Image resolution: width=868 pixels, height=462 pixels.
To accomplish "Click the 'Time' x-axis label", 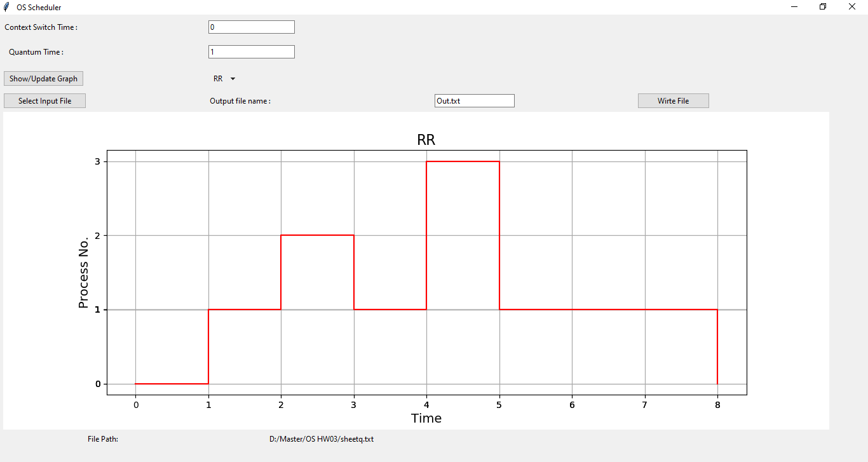I will tap(426, 418).
